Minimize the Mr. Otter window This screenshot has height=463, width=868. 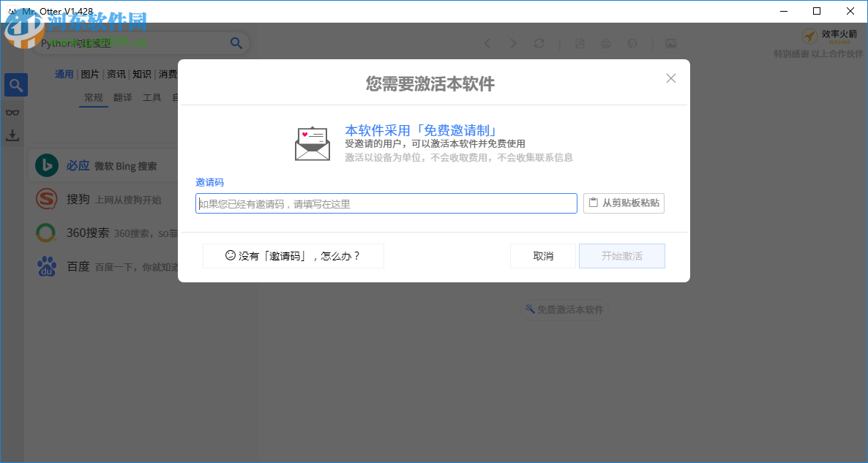pyautogui.click(x=783, y=11)
